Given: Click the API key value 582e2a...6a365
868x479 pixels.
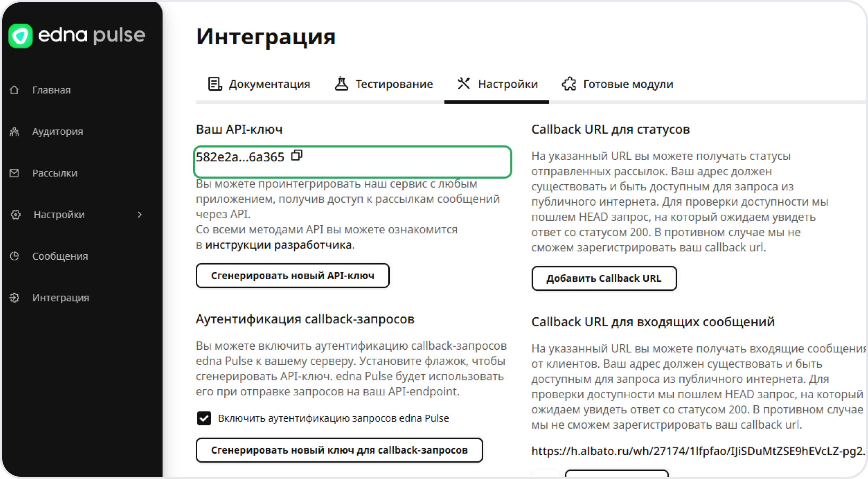Looking at the screenshot, I should point(240,157).
